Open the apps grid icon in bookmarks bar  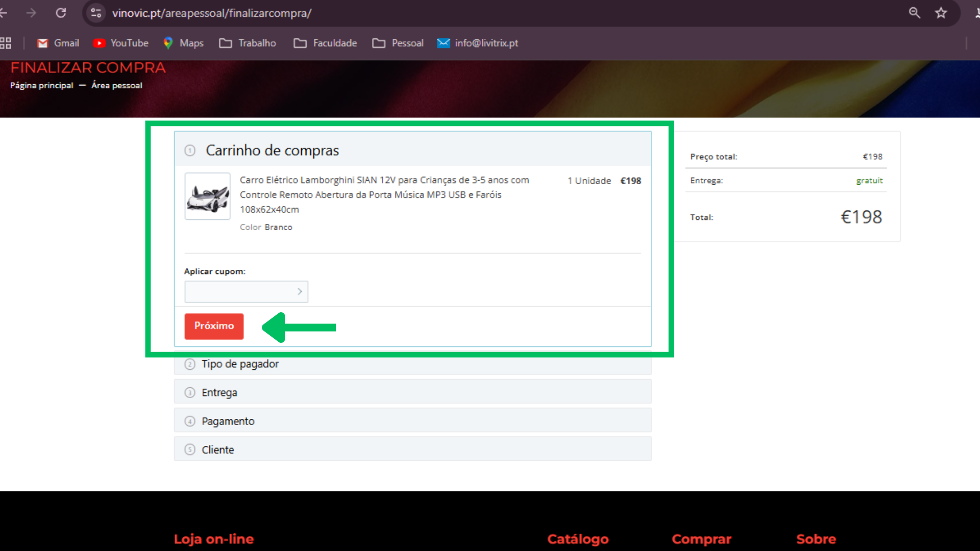(6, 43)
